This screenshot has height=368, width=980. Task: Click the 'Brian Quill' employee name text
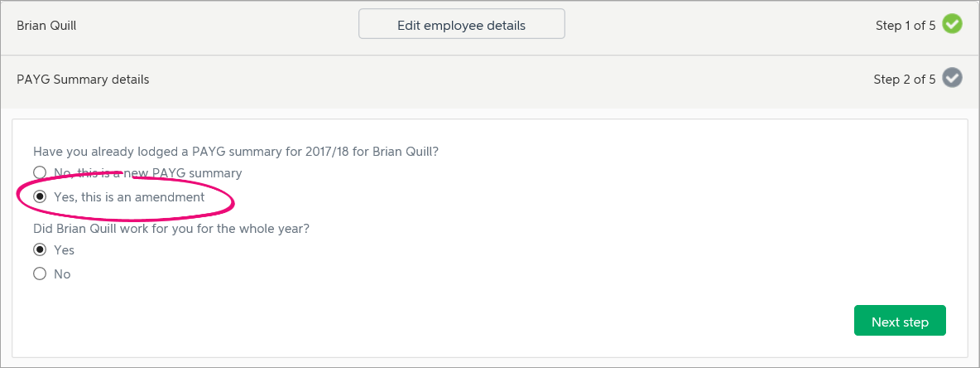pyautogui.click(x=46, y=26)
